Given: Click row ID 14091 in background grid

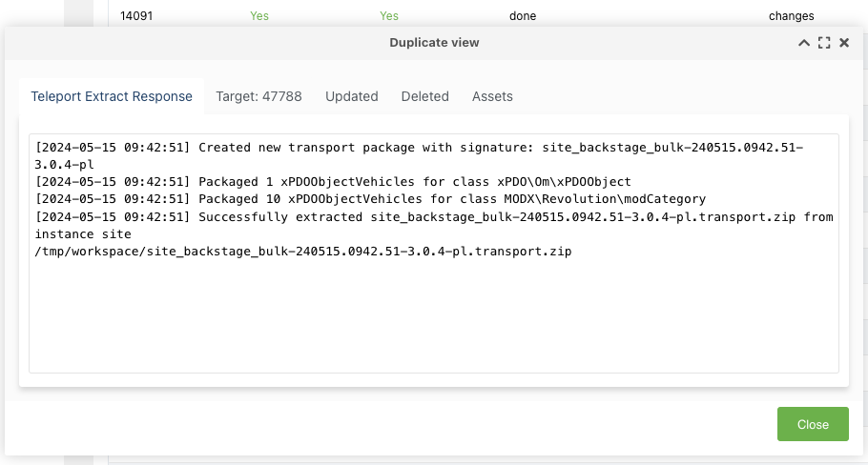Looking at the screenshot, I should [136, 16].
